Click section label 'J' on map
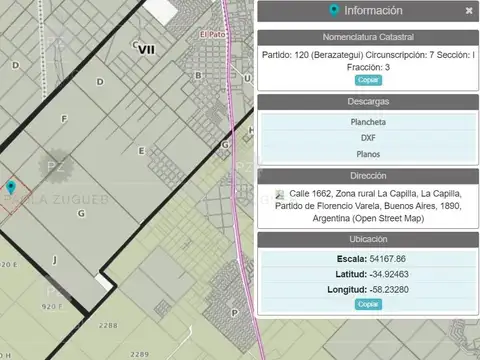480x360 pixels. pos(55,260)
